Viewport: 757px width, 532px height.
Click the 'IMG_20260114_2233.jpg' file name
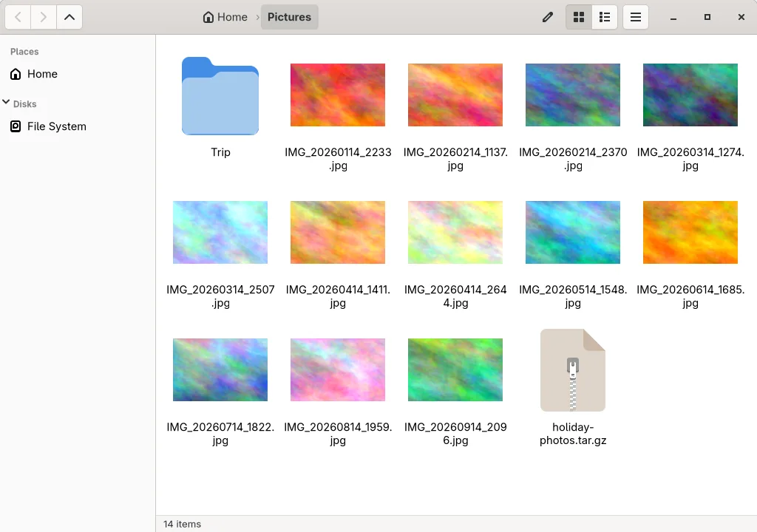(x=338, y=159)
